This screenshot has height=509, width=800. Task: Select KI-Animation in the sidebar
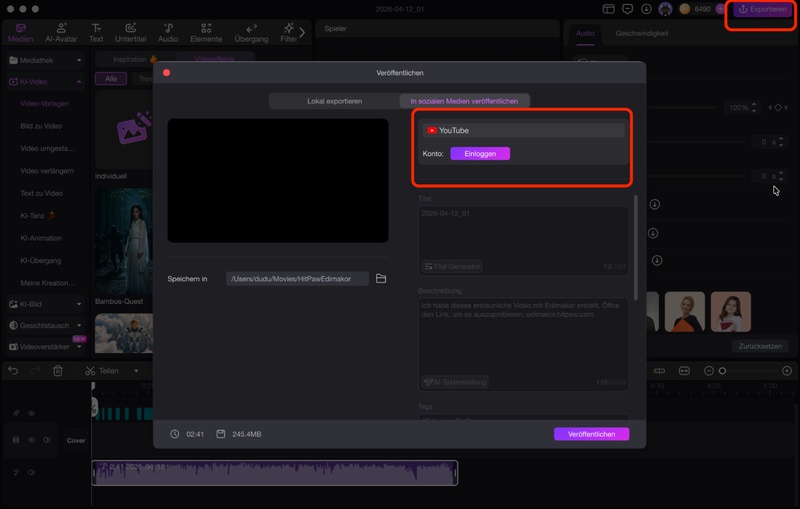(41, 238)
